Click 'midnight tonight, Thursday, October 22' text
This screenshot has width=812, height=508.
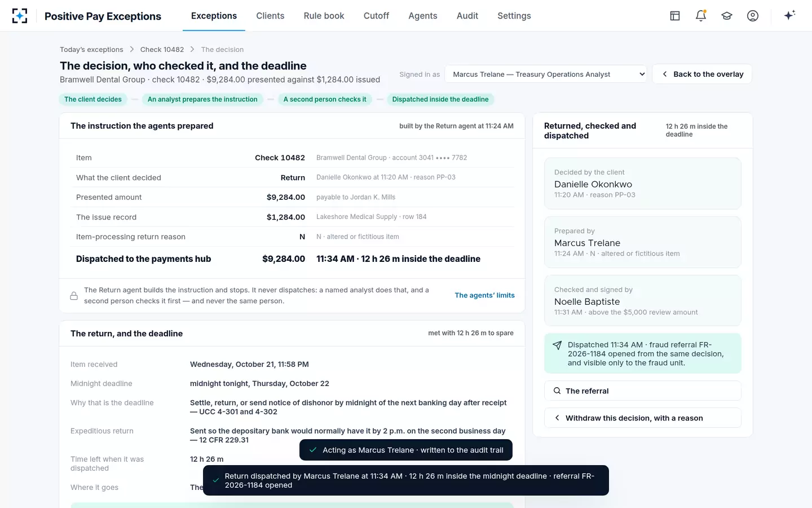[x=259, y=384]
